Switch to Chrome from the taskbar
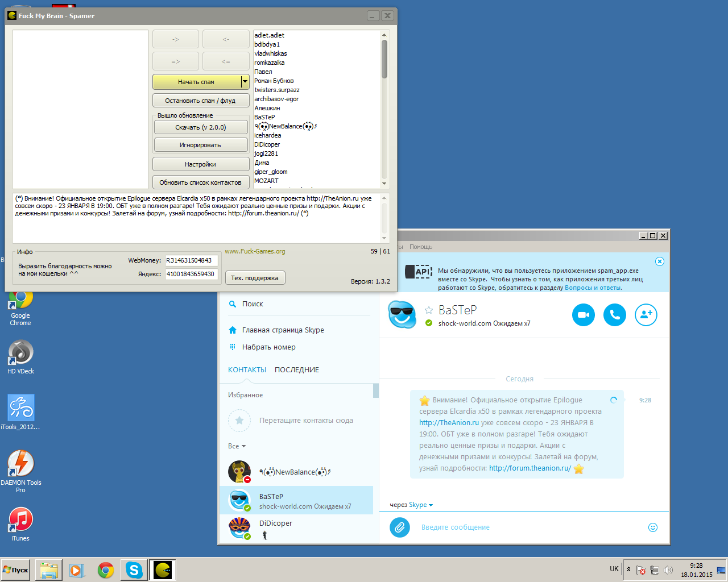The height and width of the screenshot is (582, 728). pyautogui.click(x=106, y=570)
